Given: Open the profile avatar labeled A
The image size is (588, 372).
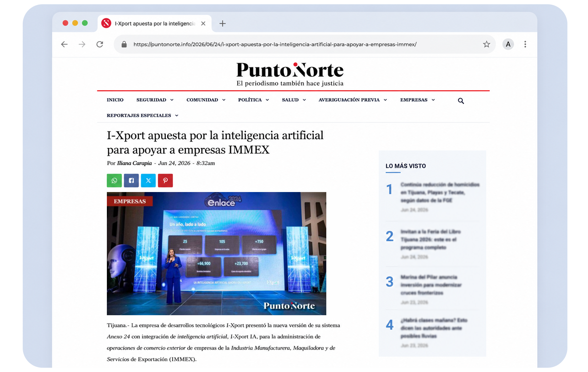Looking at the screenshot, I should (x=508, y=44).
